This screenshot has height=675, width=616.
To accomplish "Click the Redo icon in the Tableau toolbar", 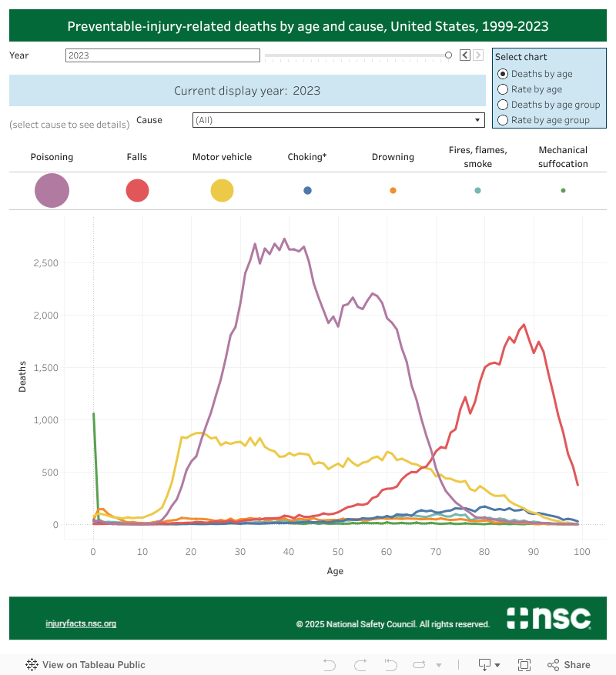I will (360, 664).
